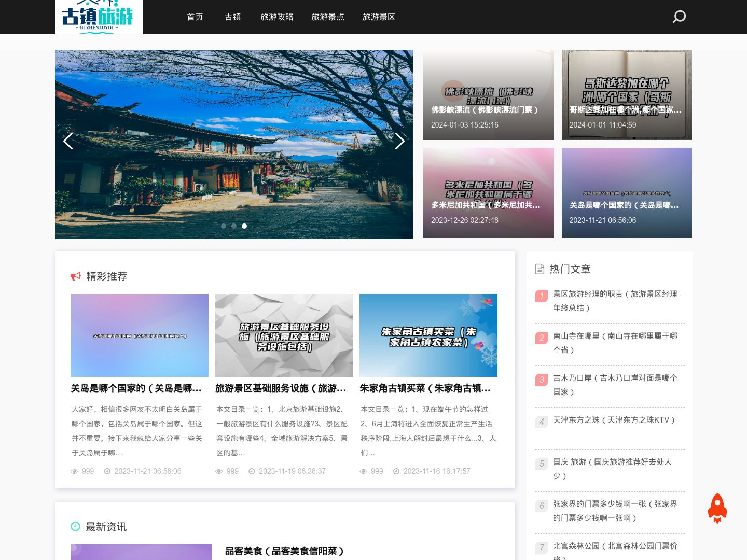Click the document icon beside 热门文章
The height and width of the screenshot is (560, 747).
(539, 269)
